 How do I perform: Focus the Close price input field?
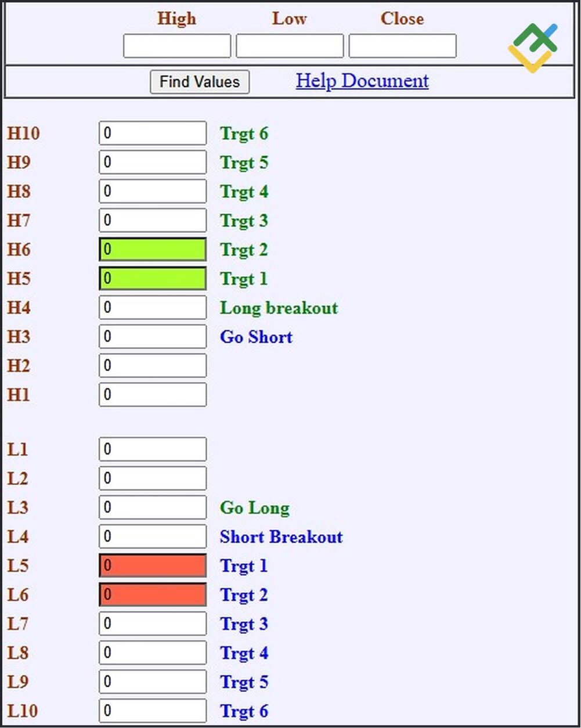pyautogui.click(x=402, y=46)
